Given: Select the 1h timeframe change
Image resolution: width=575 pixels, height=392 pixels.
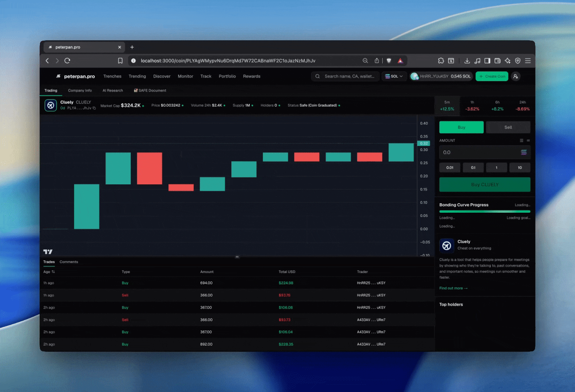Looking at the screenshot, I should (x=472, y=106).
